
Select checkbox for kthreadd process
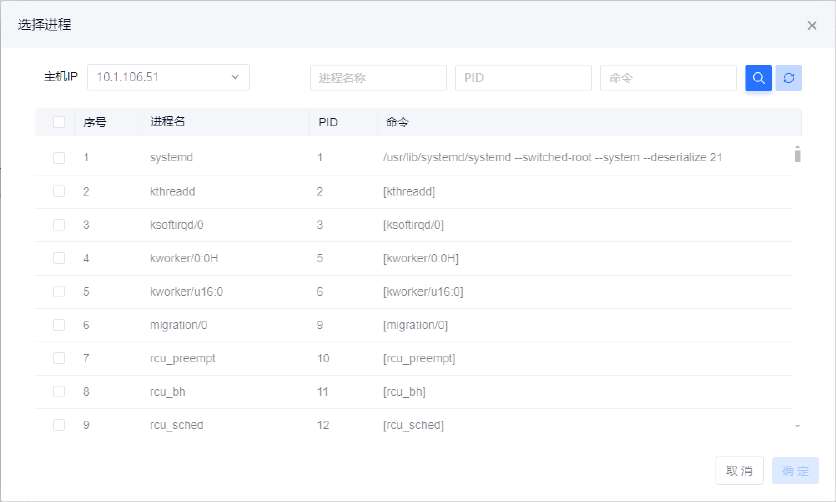coord(59,191)
